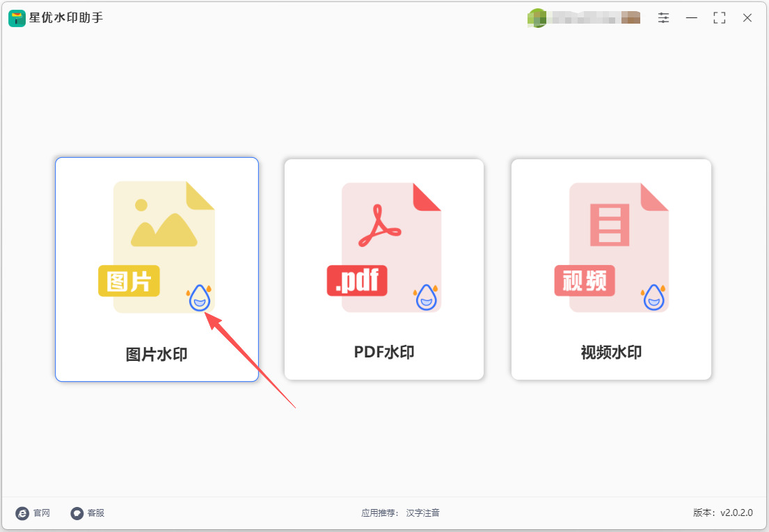Open the settings sliders icon in title bar

pos(663,18)
